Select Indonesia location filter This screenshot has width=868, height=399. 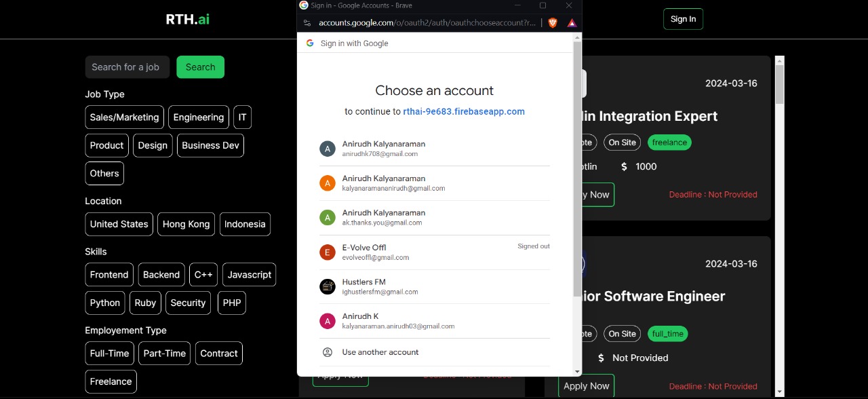[245, 224]
